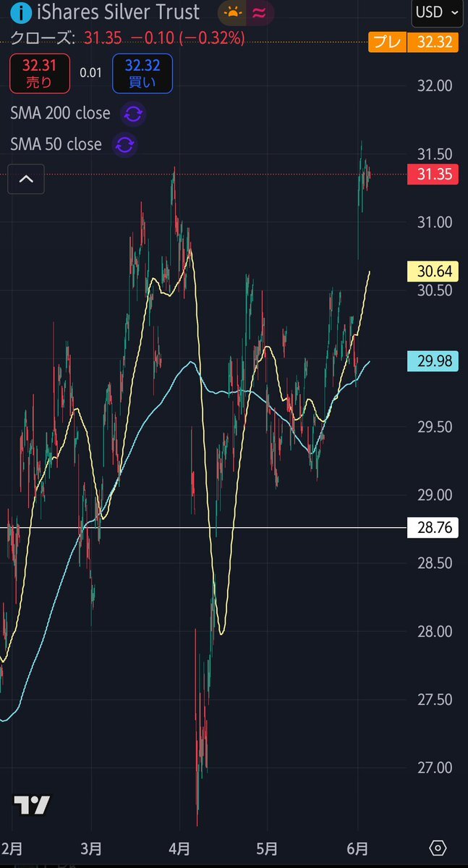Viewport: 468px width, 868px height.
Task: Tap the red 32.31 sell button
Action: click(x=39, y=73)
